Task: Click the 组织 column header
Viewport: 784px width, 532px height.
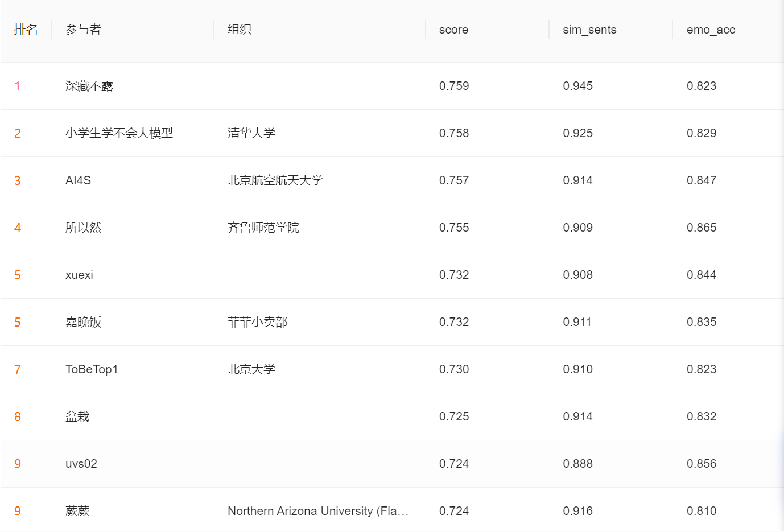Action: click(x=240, y=30)
